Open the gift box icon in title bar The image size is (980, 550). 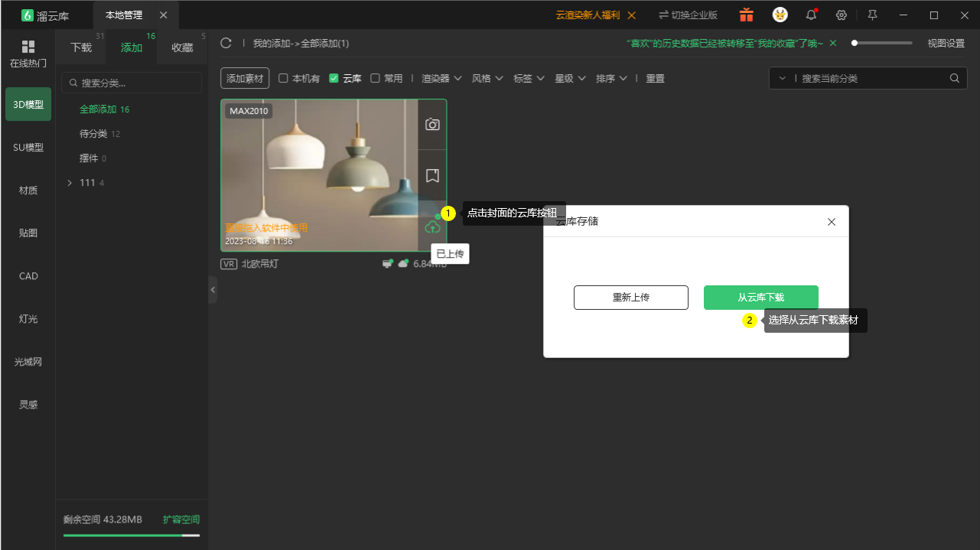coord(747,15)
